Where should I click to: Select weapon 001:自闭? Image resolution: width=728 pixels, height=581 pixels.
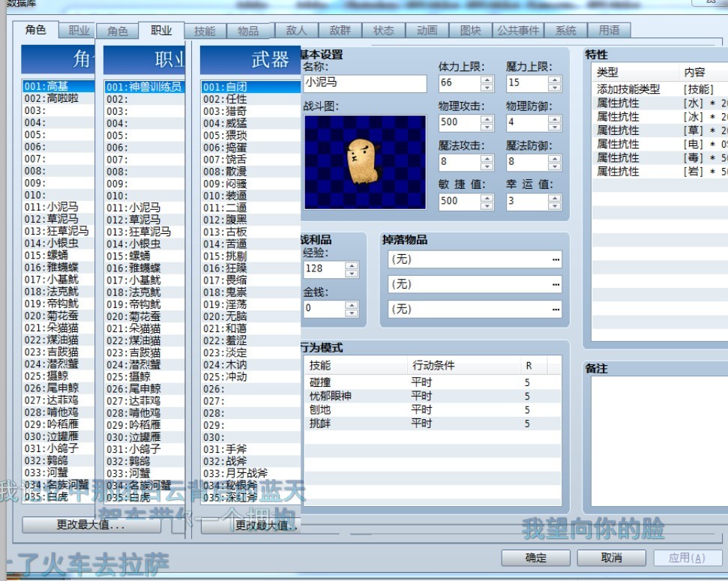[250, 87]
